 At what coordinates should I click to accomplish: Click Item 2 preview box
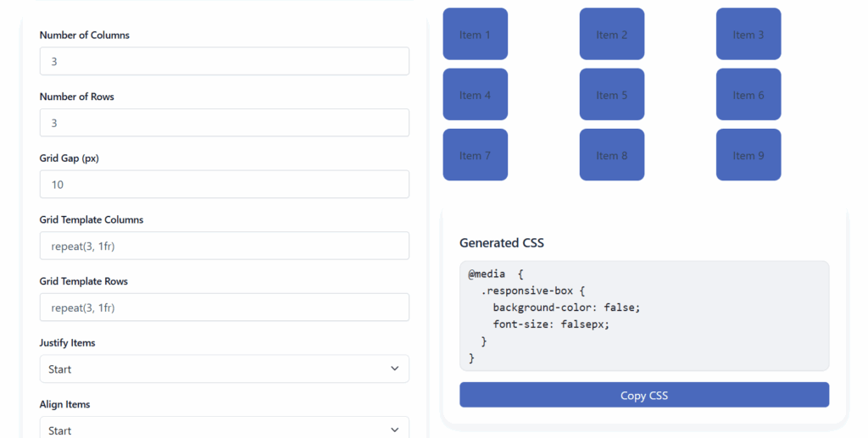coord(611,35)
